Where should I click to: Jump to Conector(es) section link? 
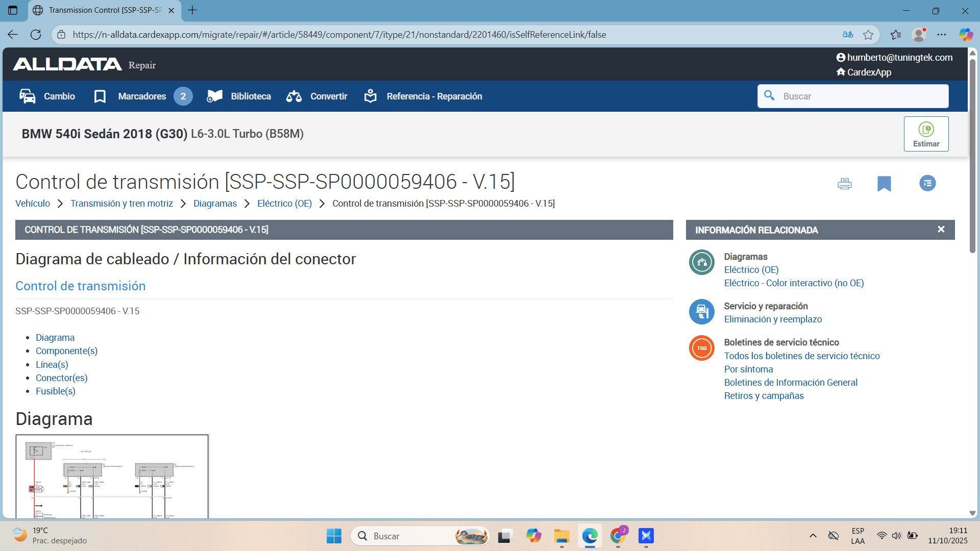61,378
